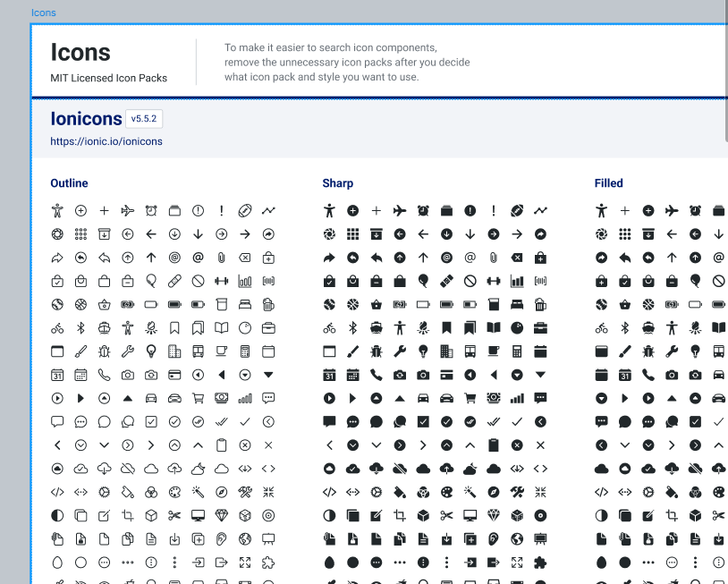Select the Outline alarm clock icon
This screenshot has height=584, width=728.
pyautogui.click(x=151, y=211)
